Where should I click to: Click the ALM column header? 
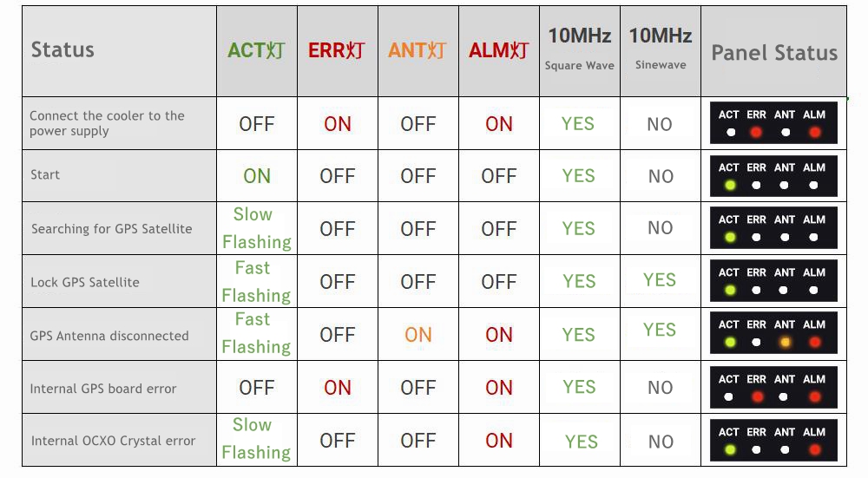(498, 50)
